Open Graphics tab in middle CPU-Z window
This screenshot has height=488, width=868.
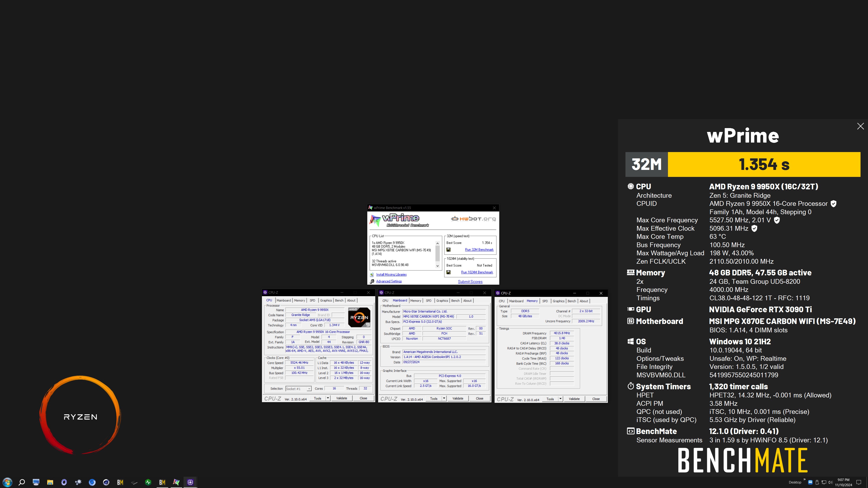point(442,301)
